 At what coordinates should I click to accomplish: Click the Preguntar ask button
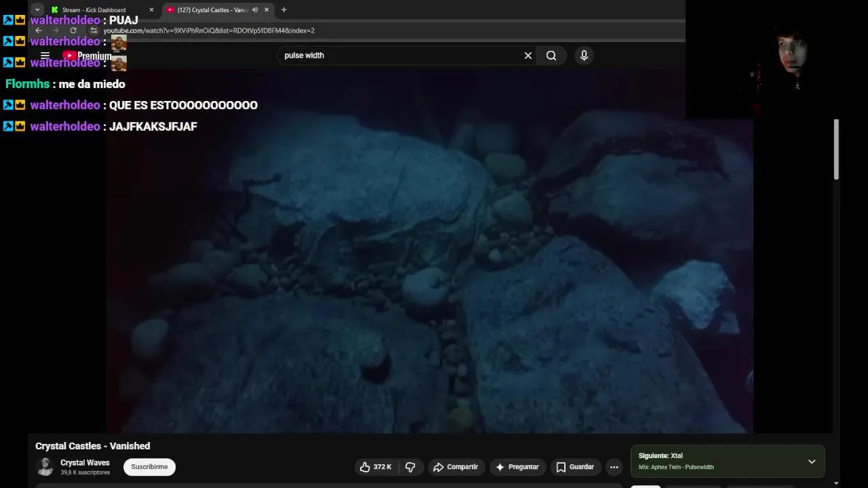pyautogui.click(x=517, y=467)
